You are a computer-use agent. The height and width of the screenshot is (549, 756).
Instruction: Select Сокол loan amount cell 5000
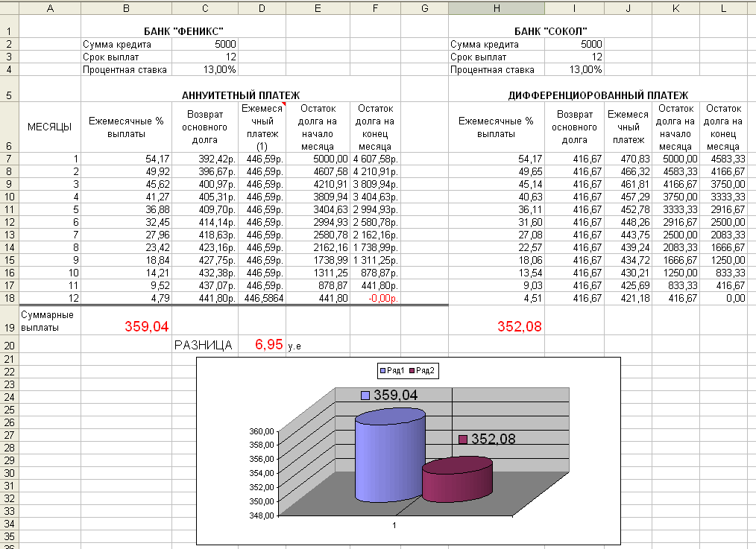(x=574, y=44)
